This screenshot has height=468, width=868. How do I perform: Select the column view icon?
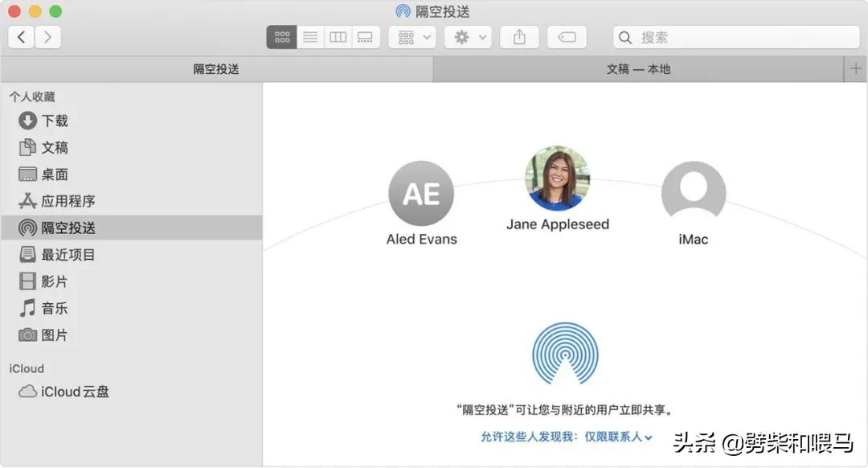click(337, 36)
